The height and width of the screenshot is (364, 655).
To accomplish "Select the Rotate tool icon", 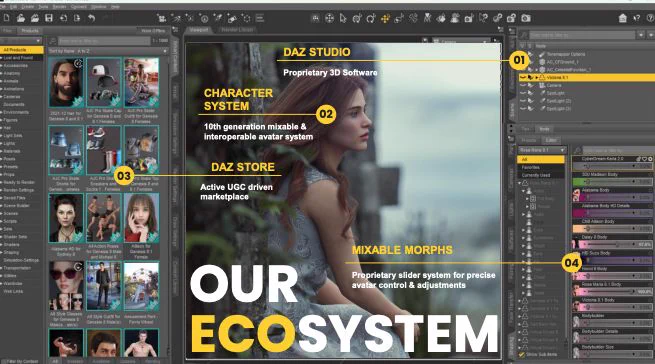I will tap(371, 18).
